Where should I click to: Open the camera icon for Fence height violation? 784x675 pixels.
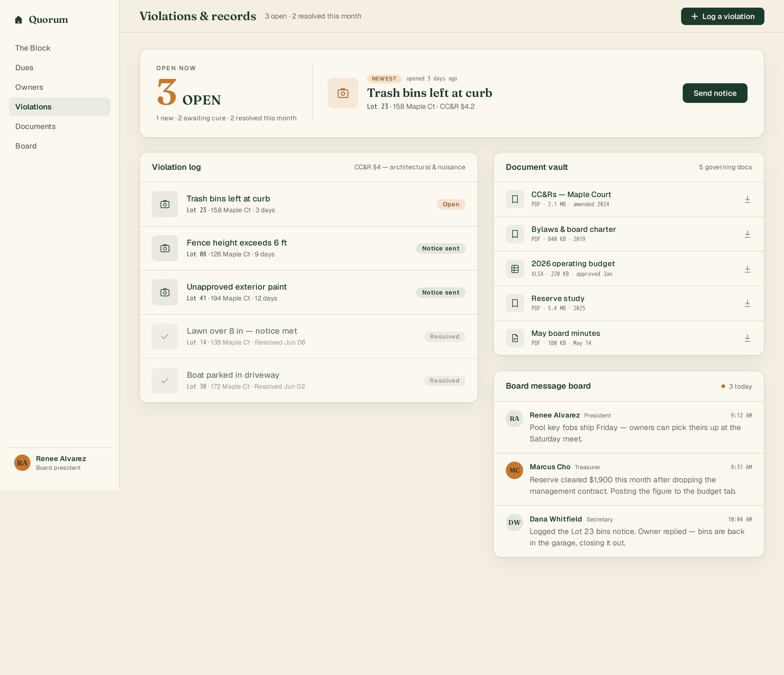[x=165, y=248]
